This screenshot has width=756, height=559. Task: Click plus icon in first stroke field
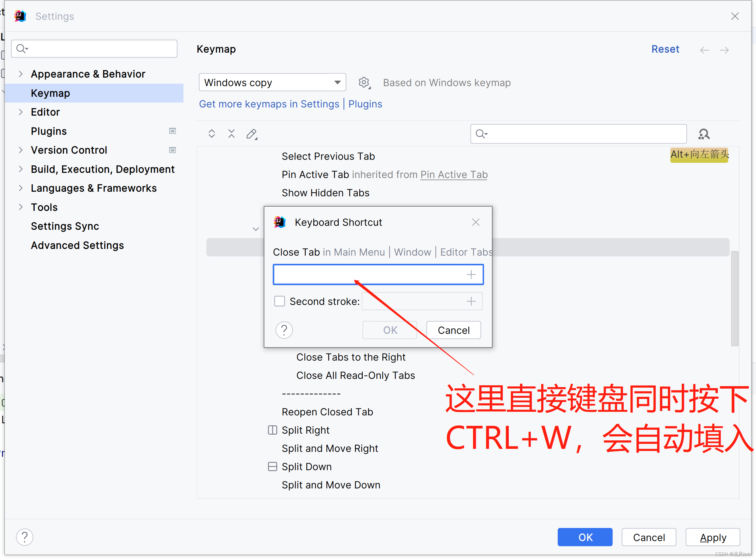point(471,274)
